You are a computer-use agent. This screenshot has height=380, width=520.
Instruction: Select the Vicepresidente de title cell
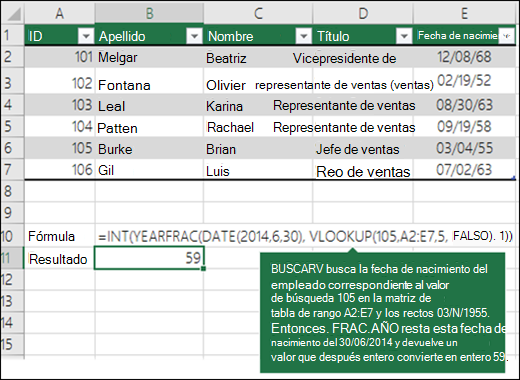[363, 57]
